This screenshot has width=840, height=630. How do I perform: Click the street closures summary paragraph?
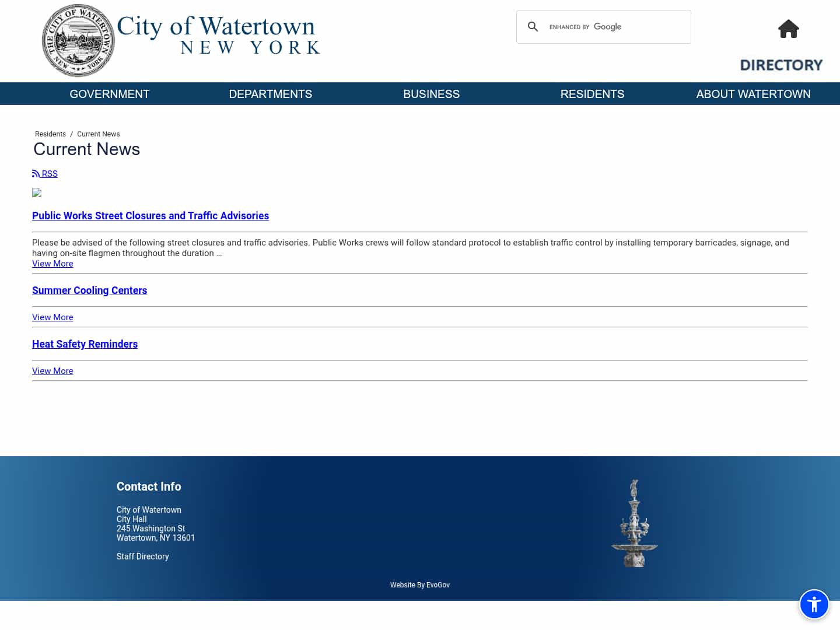[411, 248]
